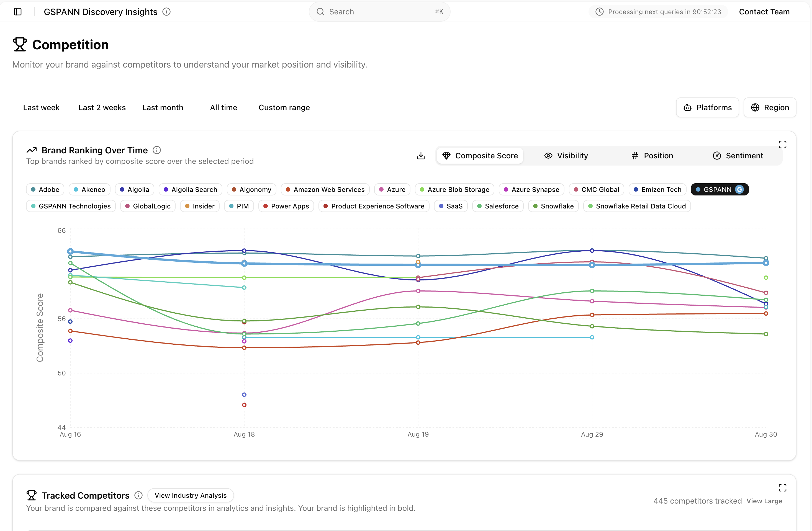Toggle Algolia Search brand chip
The height and width of the screenshot is (531, 812).
190,190
